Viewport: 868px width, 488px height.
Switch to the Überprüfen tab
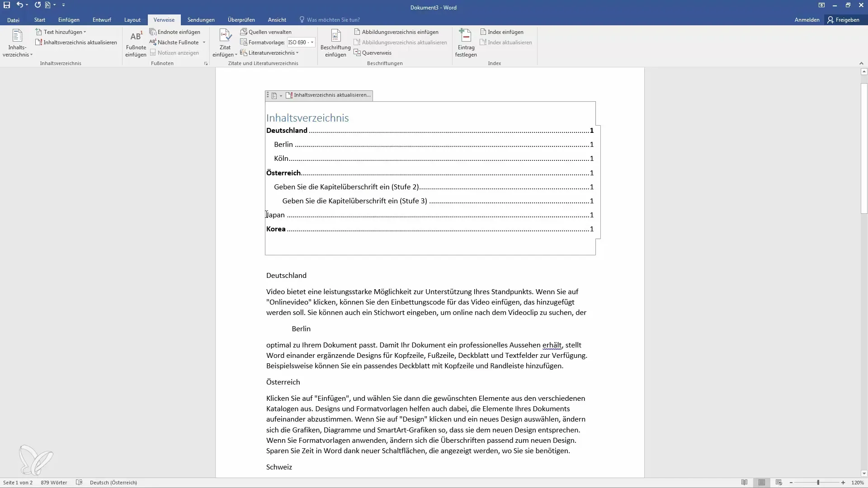tap(241, 20)
